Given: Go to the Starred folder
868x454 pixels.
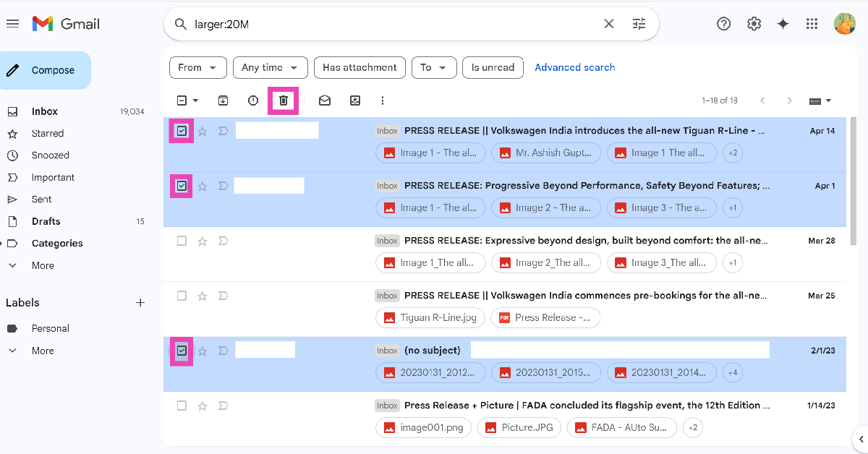Looking at the screenshot, I should (x=48, y=134).
